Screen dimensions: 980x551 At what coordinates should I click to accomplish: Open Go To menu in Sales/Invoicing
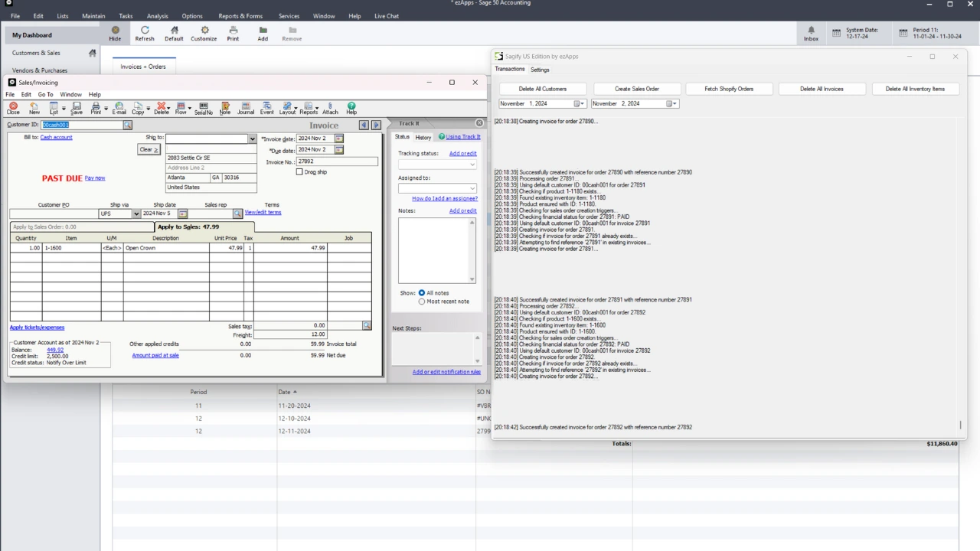pyautogui.click(x=46, y=94)
